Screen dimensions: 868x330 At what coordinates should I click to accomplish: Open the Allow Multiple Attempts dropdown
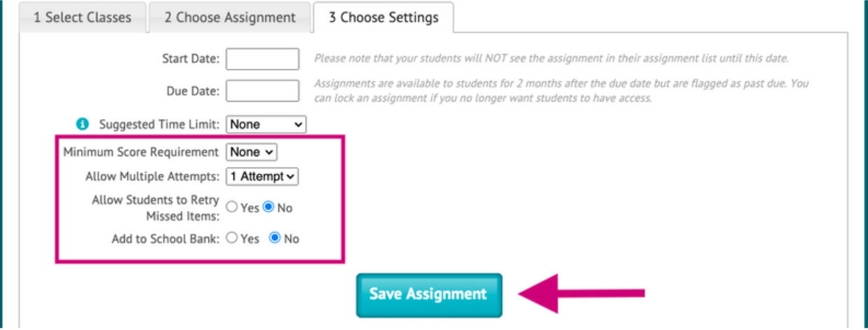point(262,177)
